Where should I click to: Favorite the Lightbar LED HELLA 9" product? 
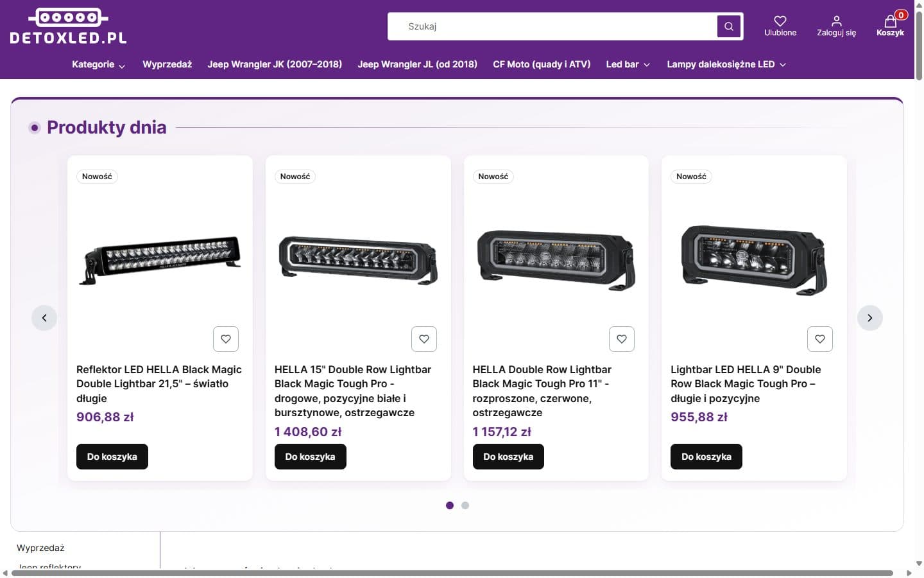click(820, 339)
